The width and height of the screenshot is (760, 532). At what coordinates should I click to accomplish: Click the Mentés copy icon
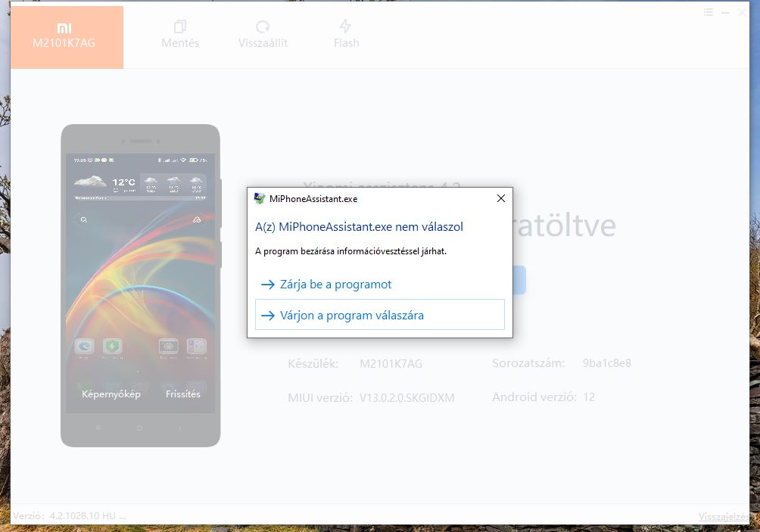(180, 26)
